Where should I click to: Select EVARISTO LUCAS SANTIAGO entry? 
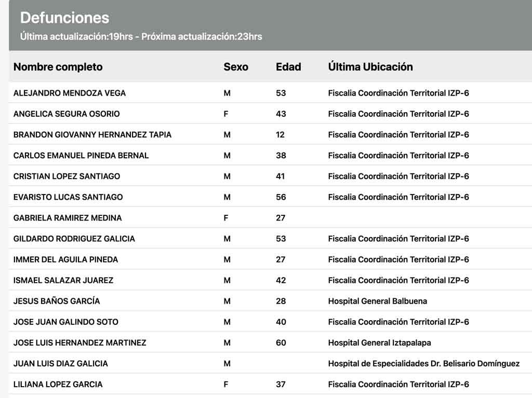[x=68, y=197]
